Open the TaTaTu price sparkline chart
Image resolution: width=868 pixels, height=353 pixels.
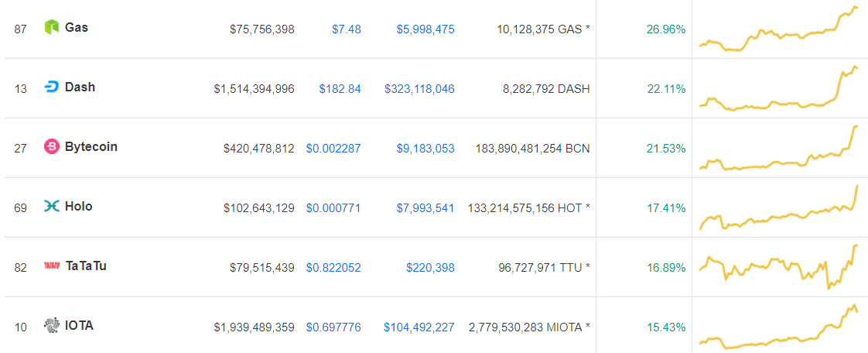(x=779, y=267)
